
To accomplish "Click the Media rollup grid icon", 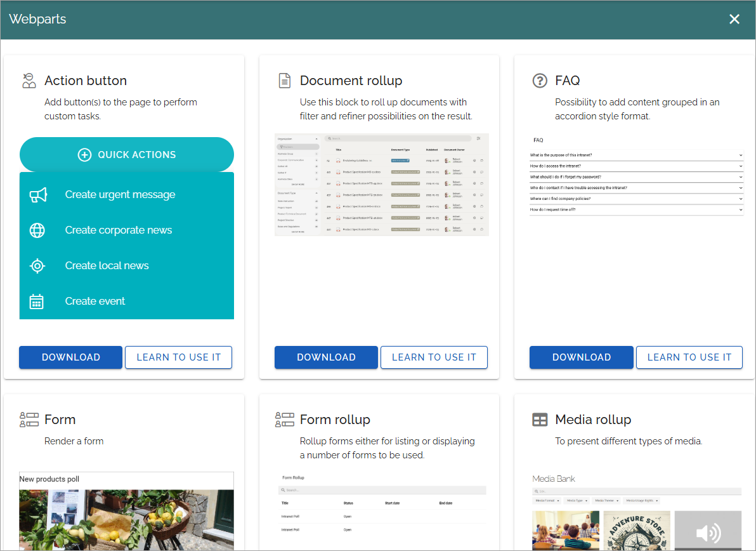I will (540, 420).
